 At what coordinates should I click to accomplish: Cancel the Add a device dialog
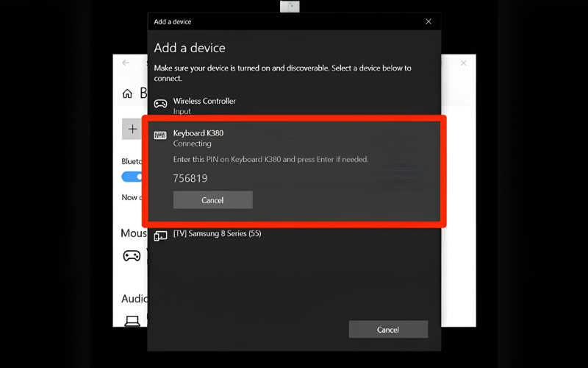point(388,329)
